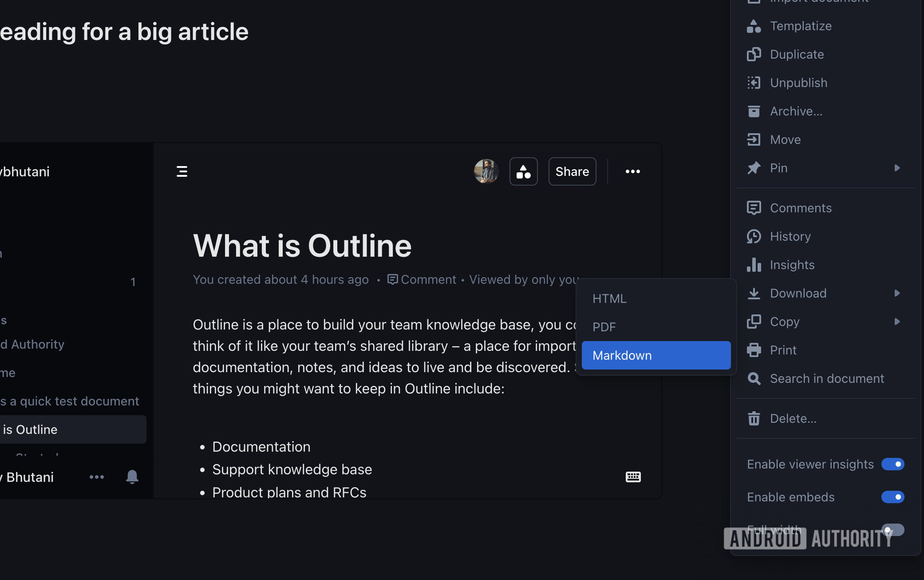Screen dimensions: 924x580
Task: Click the Share button
Action: tap(572, 171)
